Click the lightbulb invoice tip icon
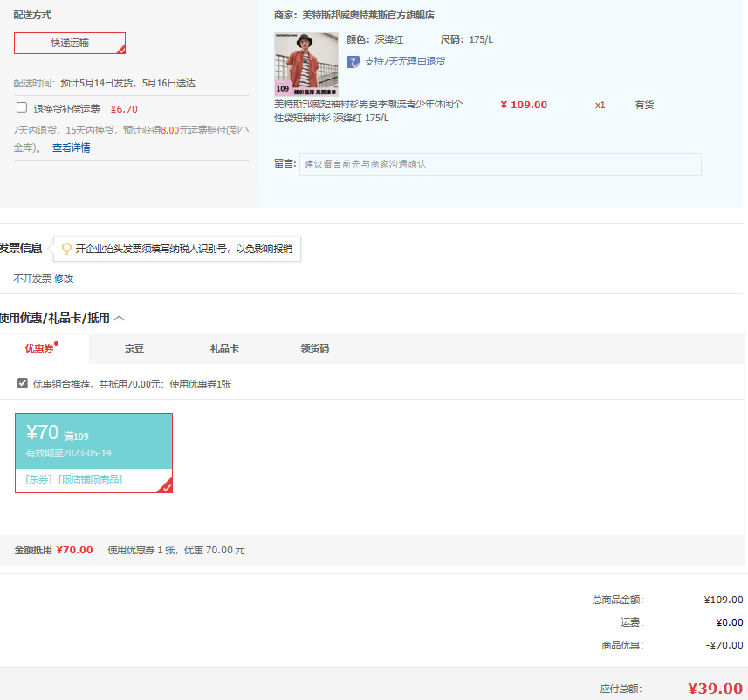The image size is (748, 700). (x=67, y=248)
